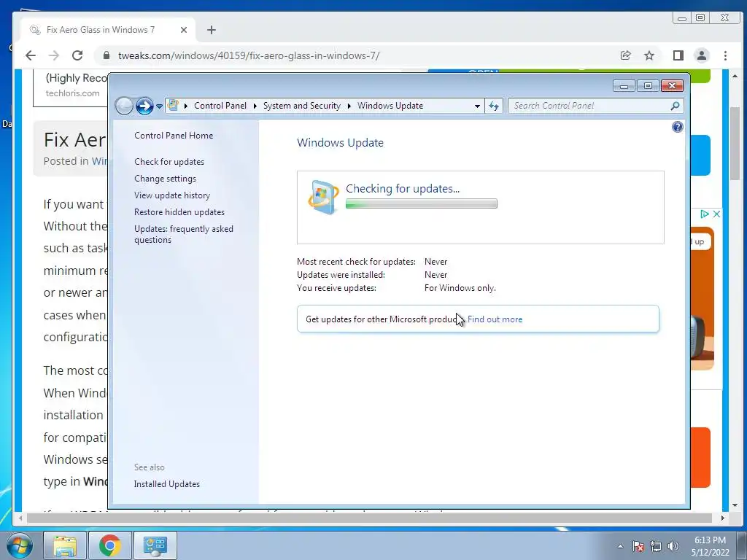Click Find out more link

click(x=495, y=319)
